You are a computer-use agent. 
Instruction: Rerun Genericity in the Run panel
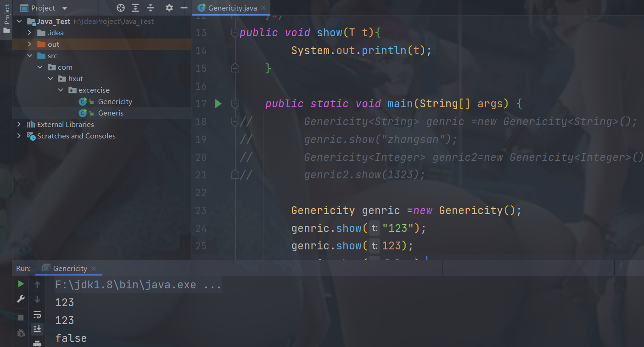point(21,284)
